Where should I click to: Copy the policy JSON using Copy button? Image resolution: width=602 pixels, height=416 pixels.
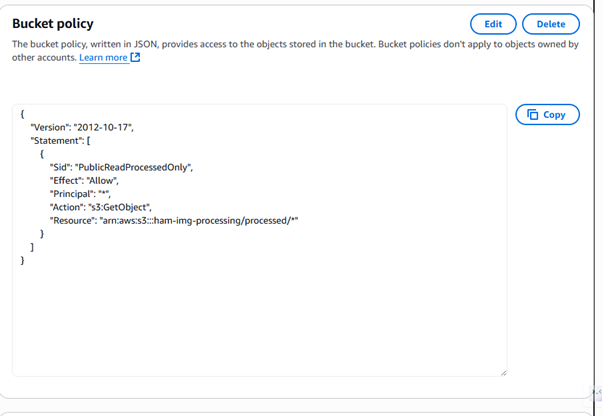tap(547, 114)
